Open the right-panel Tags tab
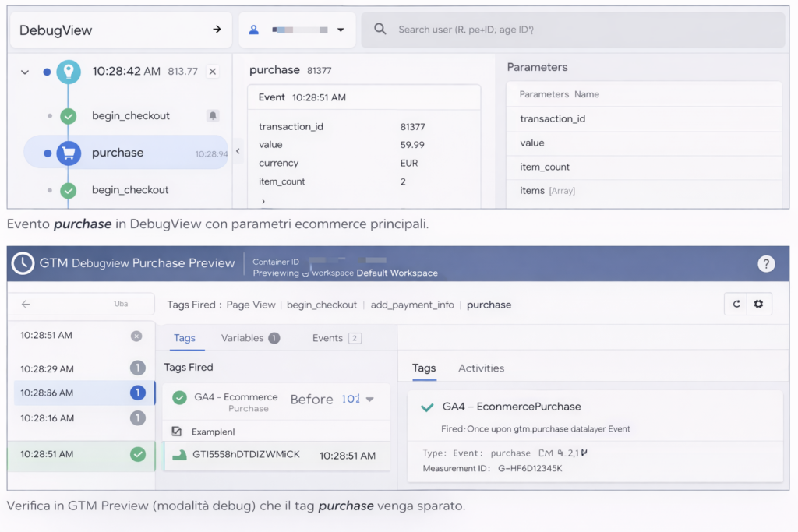This screenshot has width=798, height=532. [x=424, y=368]
